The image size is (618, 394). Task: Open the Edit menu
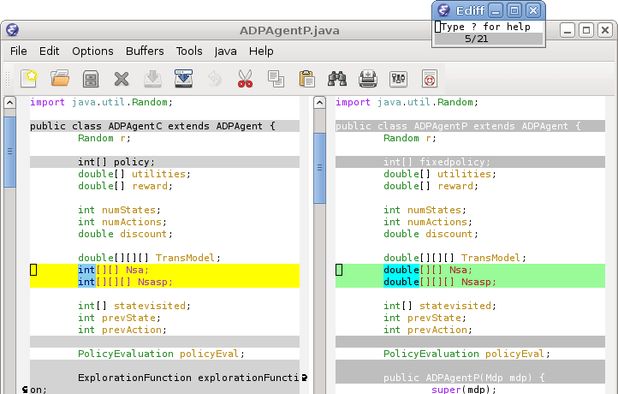[x=49, y=51]
